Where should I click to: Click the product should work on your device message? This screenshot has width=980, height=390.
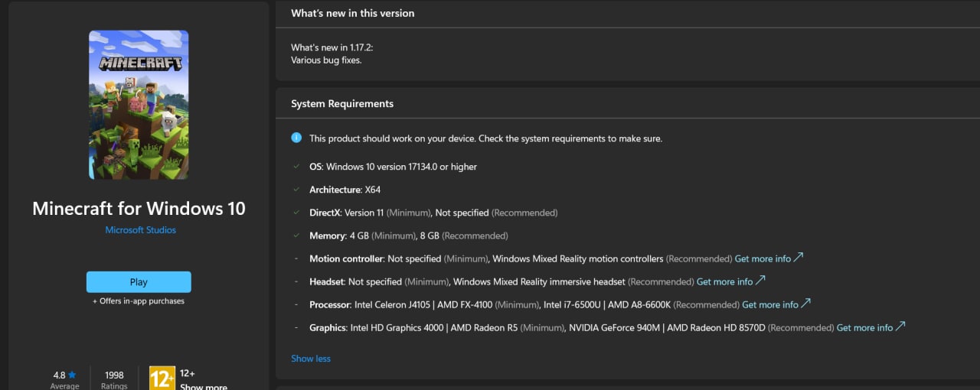485,138
